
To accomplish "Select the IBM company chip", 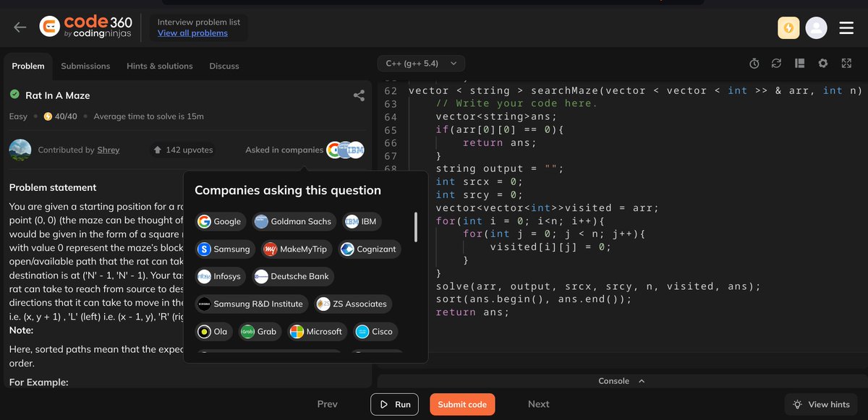I will pyautogui.click(x=362, y=221).
